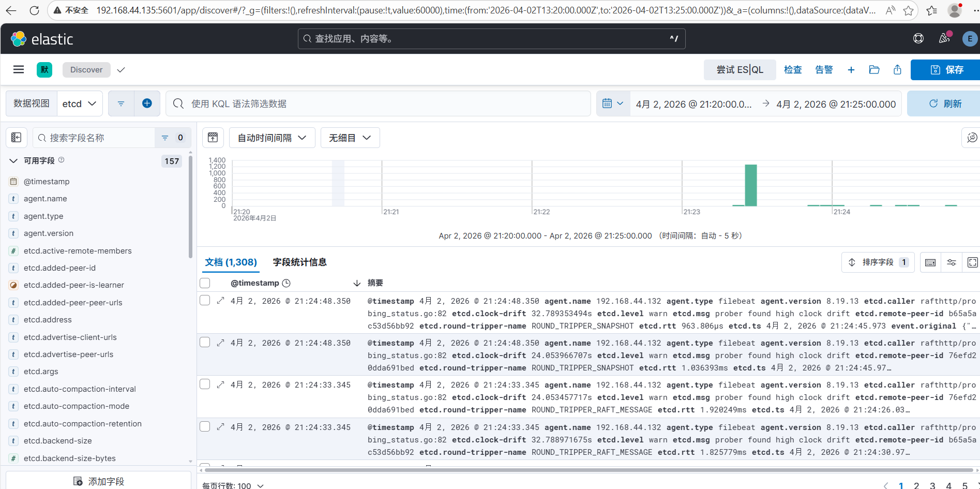980x489 pixels.
Task: Select the first 21:24:48.350 row checkbox
Action: (x=205, y=301)
